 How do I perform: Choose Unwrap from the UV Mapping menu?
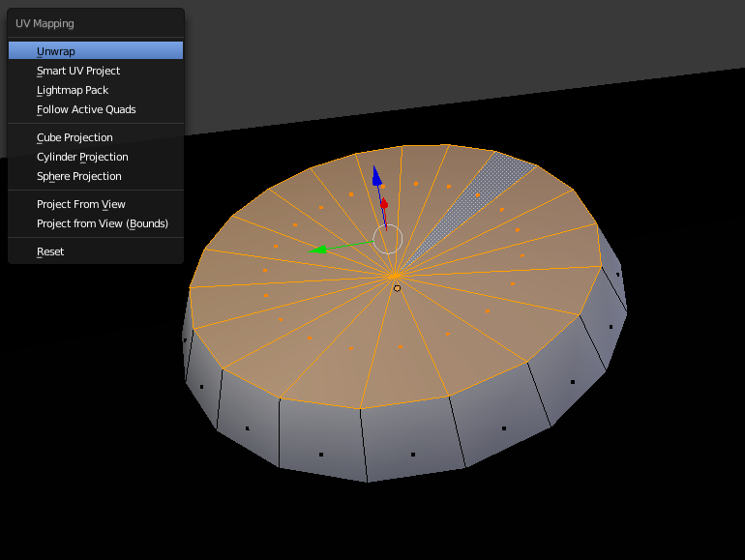pyautogui.click(x=56, y=51)
